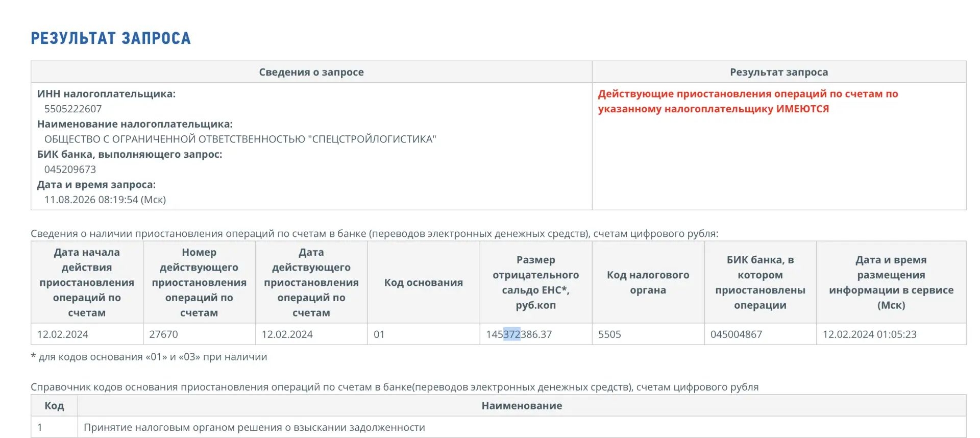Select code 1 in the reference table

point(40,427)
